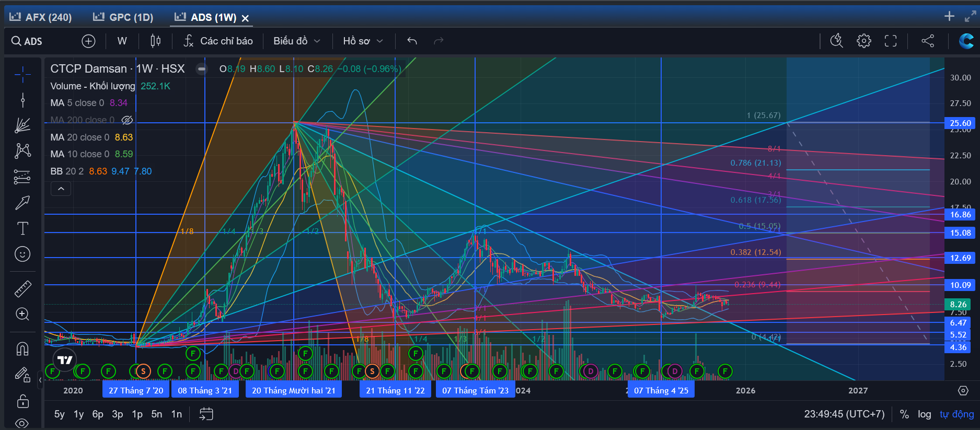The height and width of the screenshot is (430, 980).
Task: Share the chart snapshot
Action: point(928,41)
